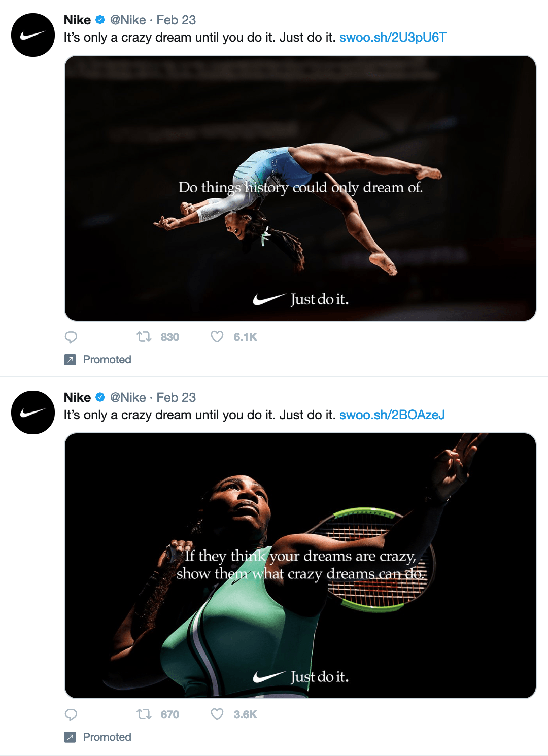Click the Promoted label under second tweet
Viewport: 548px width, 756px height.
(x=107, y=737)
